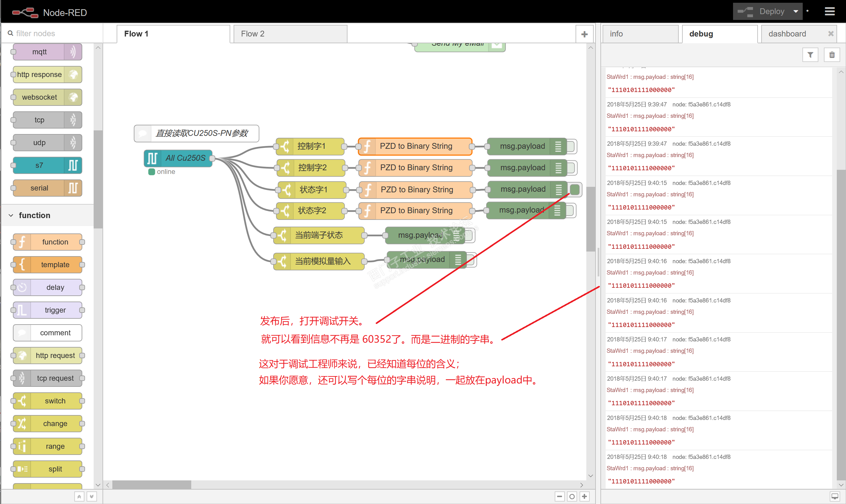This screenshot has width=846, height=504.
Task: Toggle debug switch of 状态字1 msg.payload node
Action: [575, 189]
